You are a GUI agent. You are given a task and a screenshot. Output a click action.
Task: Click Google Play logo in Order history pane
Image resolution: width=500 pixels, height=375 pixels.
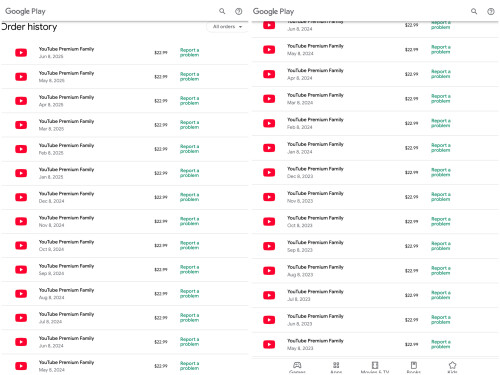coord(25,11)
